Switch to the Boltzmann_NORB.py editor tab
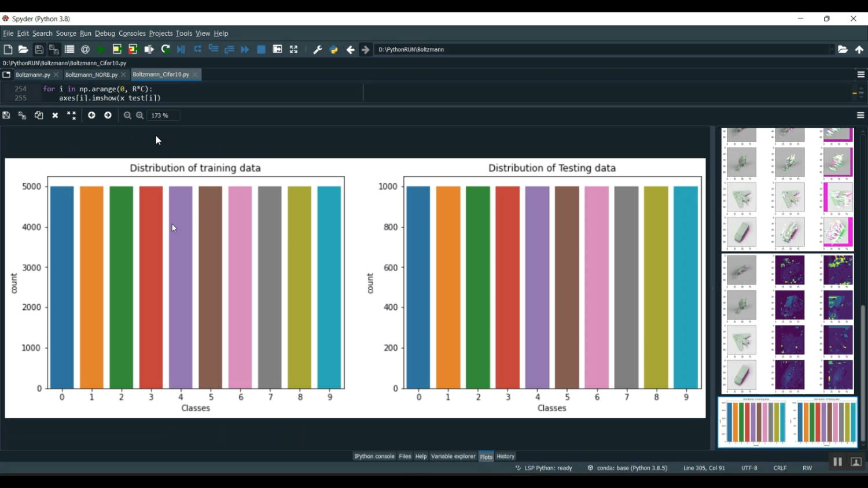Screen dimensions: 868x488 [x=91, y=75]
